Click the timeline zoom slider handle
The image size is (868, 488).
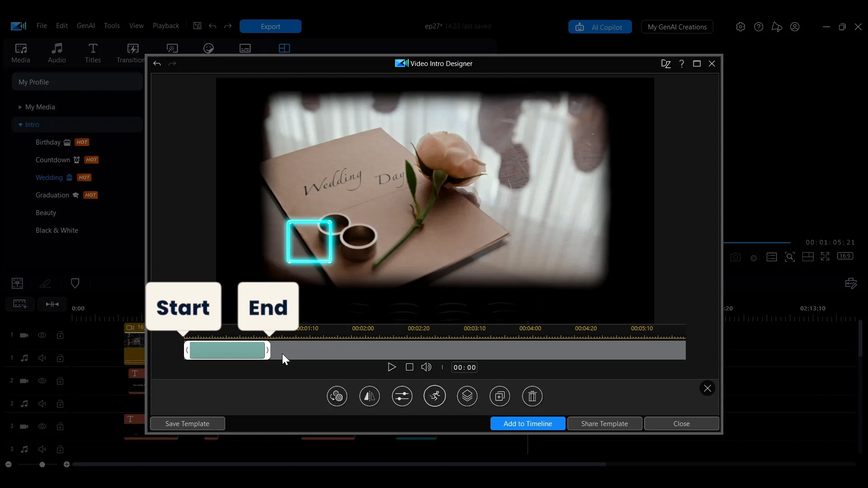[42, 465]
